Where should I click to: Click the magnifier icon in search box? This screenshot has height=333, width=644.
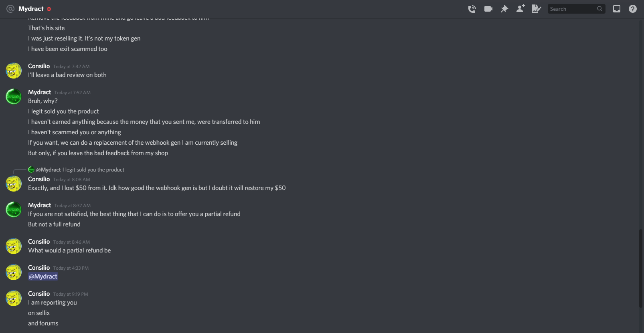click(x=599, y=9)
